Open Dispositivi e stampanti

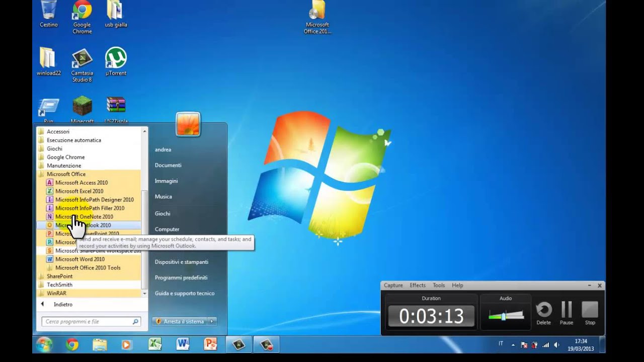182,262
